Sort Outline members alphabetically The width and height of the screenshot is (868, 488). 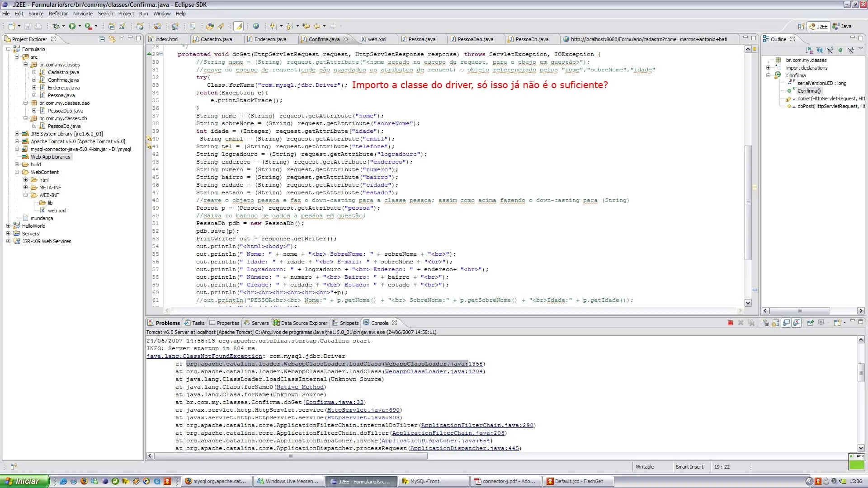click(809, 50)
